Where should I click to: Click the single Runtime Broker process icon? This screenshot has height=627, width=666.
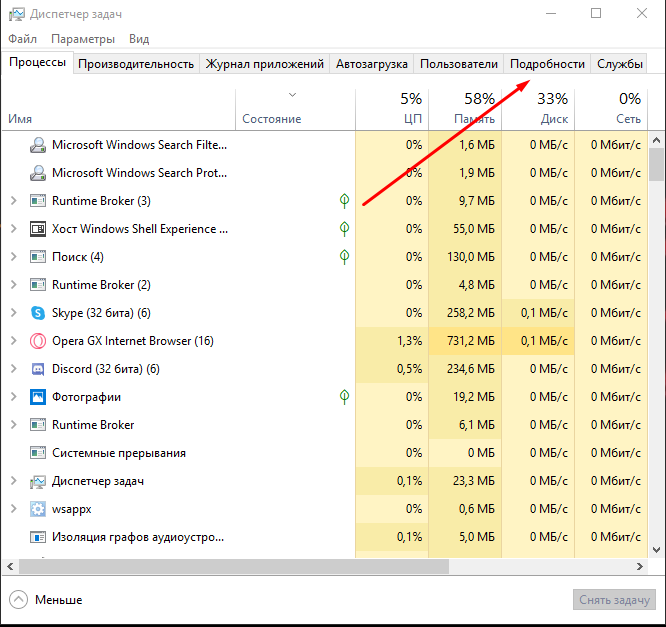click(38, 425)
